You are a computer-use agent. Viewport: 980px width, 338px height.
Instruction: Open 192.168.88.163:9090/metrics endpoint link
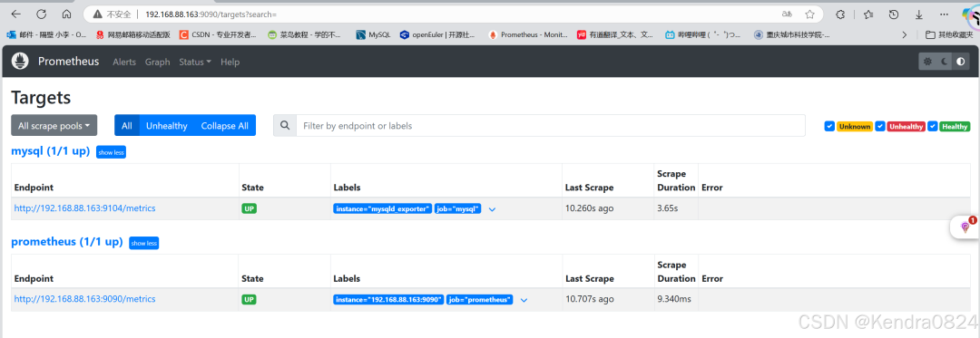point(85,299)
